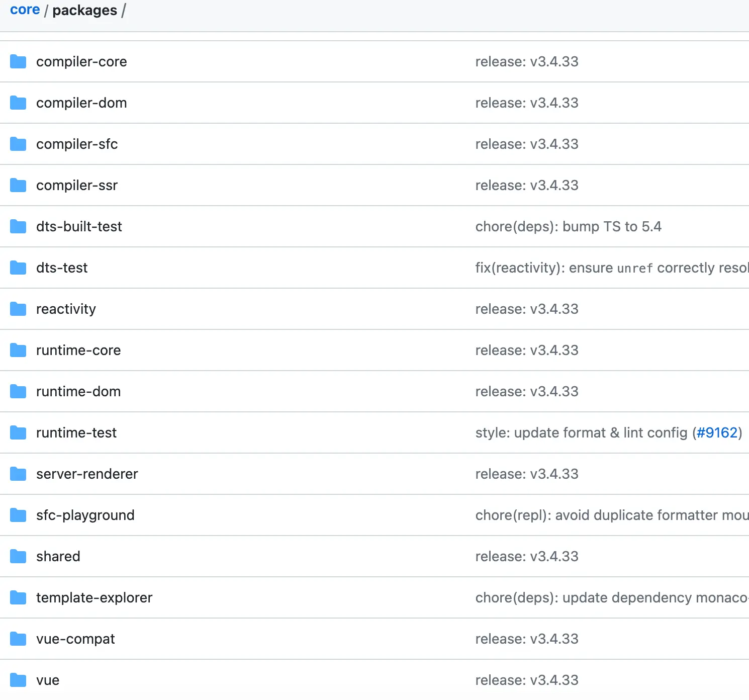
Task: Click the reactivity folder icon
Action: pyautogui.click(x=18, y=309)
